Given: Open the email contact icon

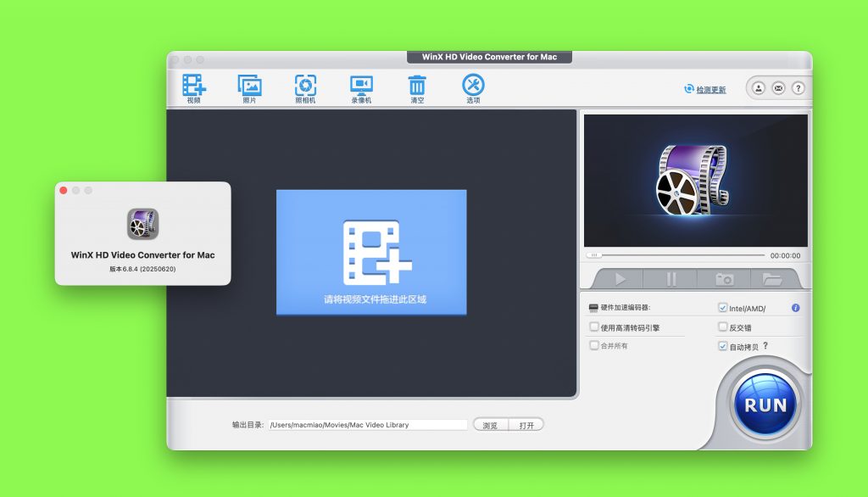Looking at the screenshot, I should click(x=778, y=87).
